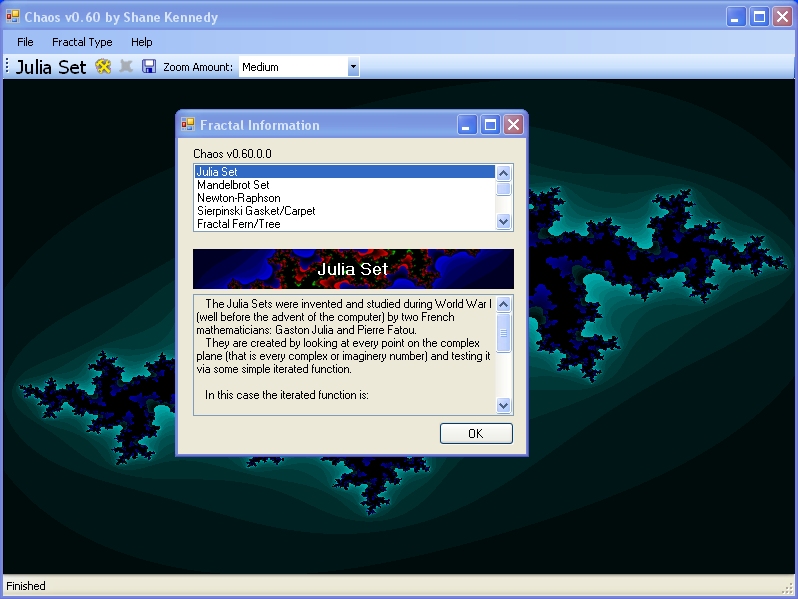Click description text scrollbar up arrow
Image resolution: width=798 pixels, height=599 pixels.
point(503,304)
